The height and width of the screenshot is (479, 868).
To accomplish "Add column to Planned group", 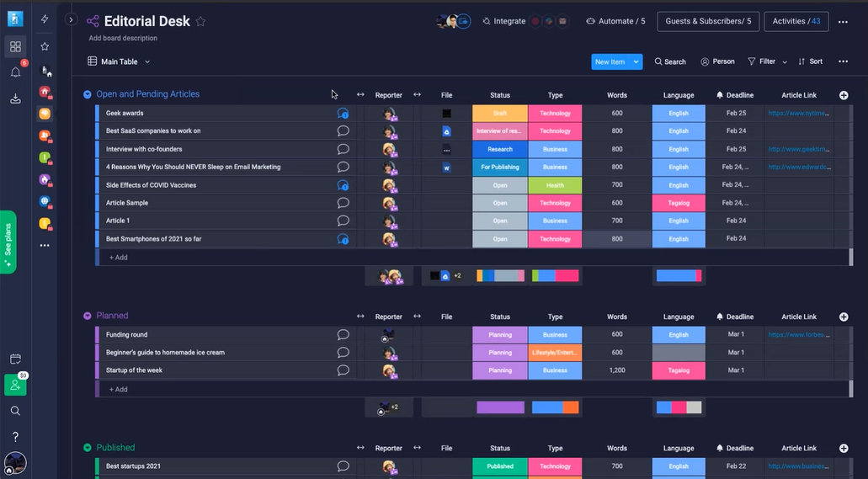I will click(x=844, y=317).
